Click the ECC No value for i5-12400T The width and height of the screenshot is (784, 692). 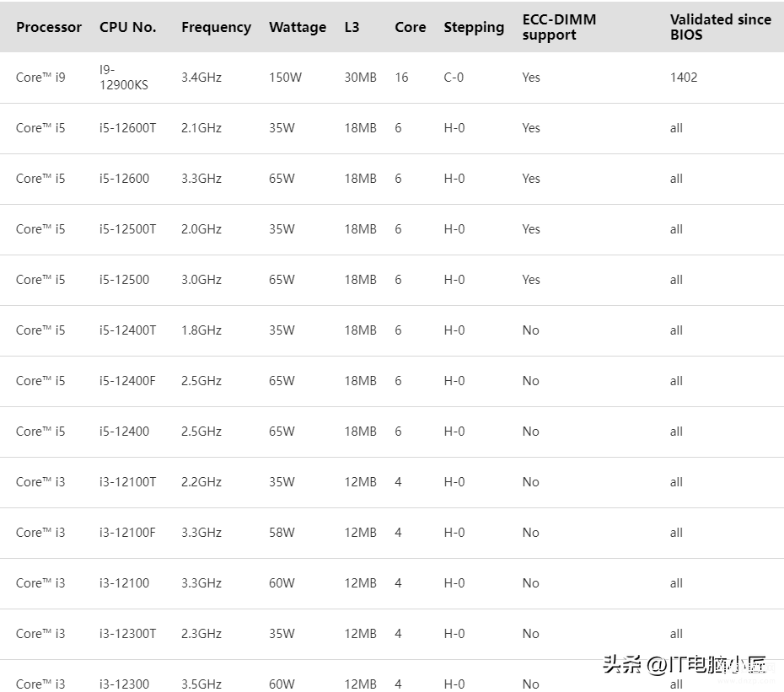point(530,330)
